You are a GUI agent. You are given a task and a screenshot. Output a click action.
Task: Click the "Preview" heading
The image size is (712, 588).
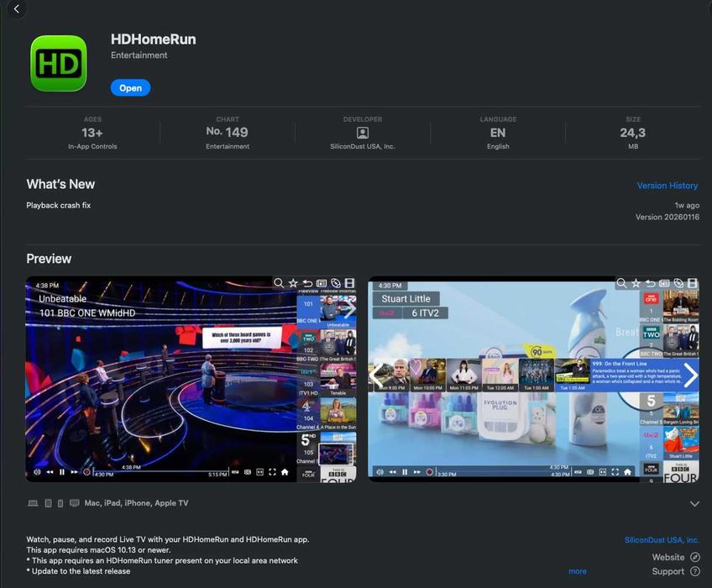49,259
